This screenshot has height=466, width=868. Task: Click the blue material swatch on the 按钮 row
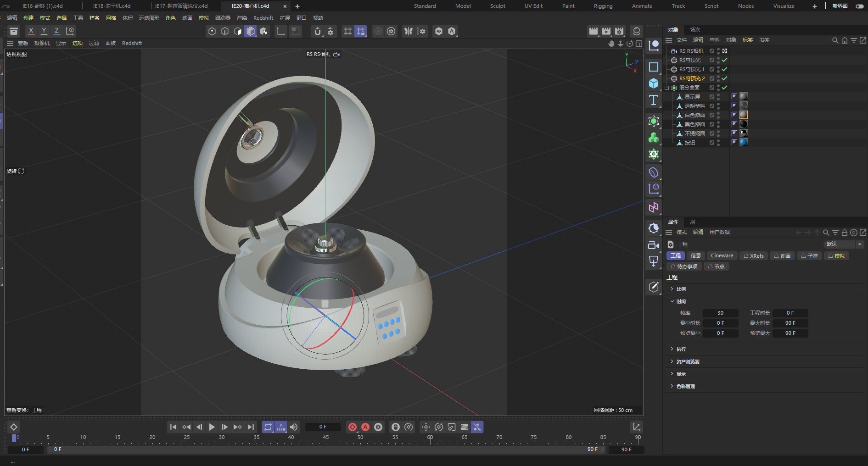click(x=744, y=142)
